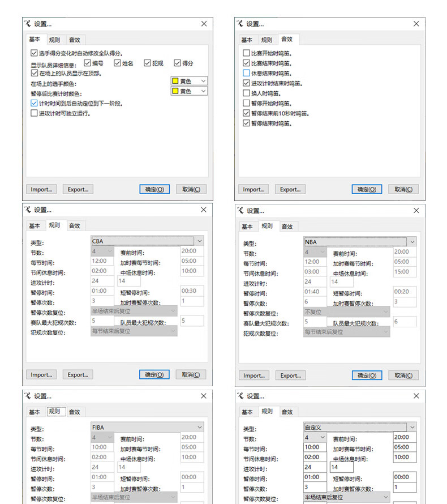Uncheck the 犯规 player detail checkbox

(x=147, y=63)
